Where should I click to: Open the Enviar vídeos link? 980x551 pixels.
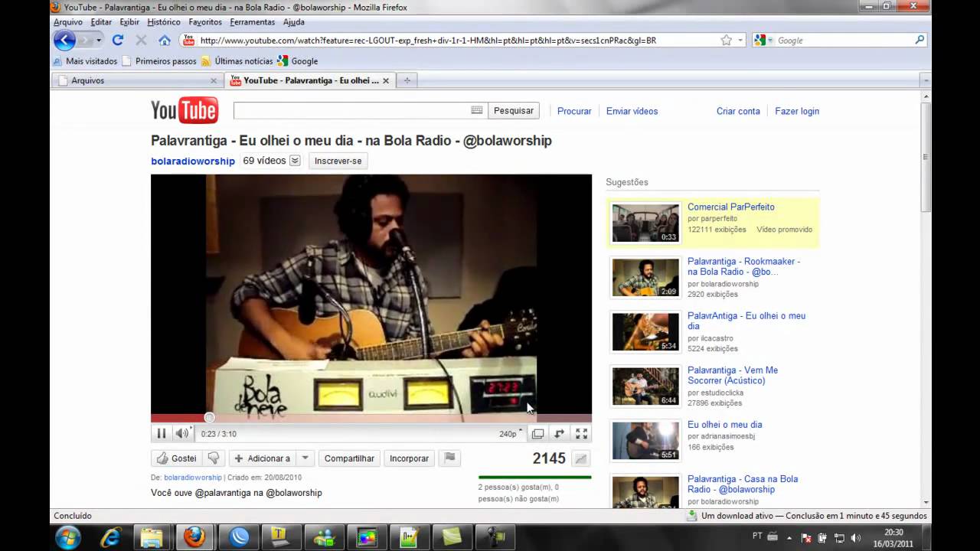click(x=632, y=111)
